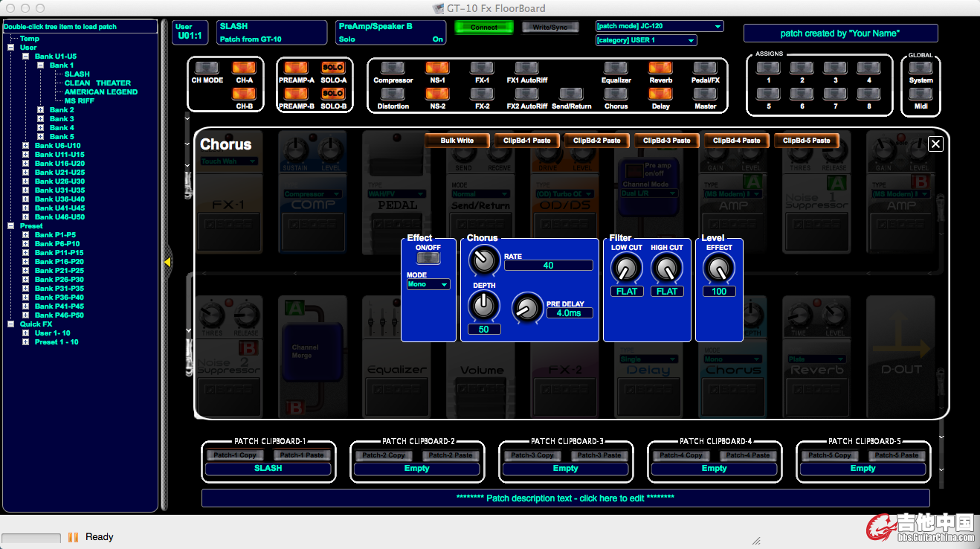Toggle the SOLO-B button
This screenshot has height=549, width=980.
[333, 94]
